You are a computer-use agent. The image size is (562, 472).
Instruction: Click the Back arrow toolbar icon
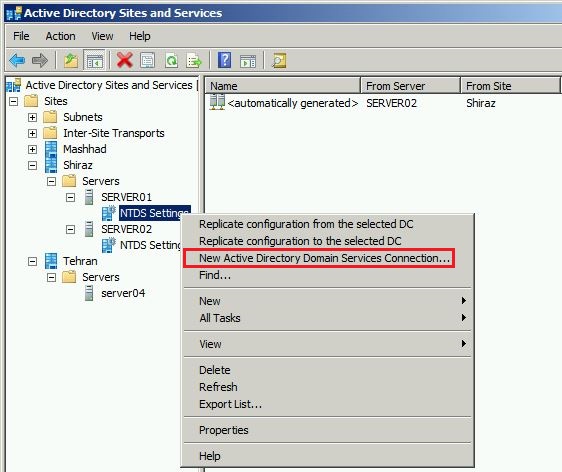(x=17, y=60)
